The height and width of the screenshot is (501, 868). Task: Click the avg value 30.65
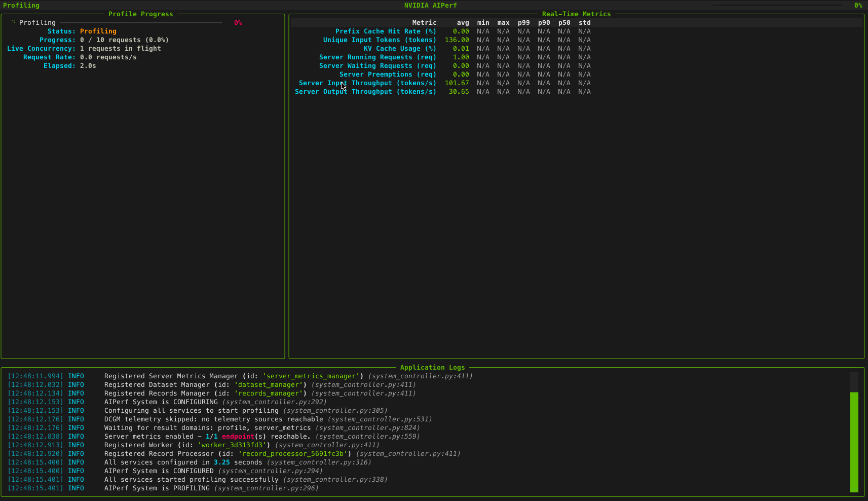click(459, 92)
